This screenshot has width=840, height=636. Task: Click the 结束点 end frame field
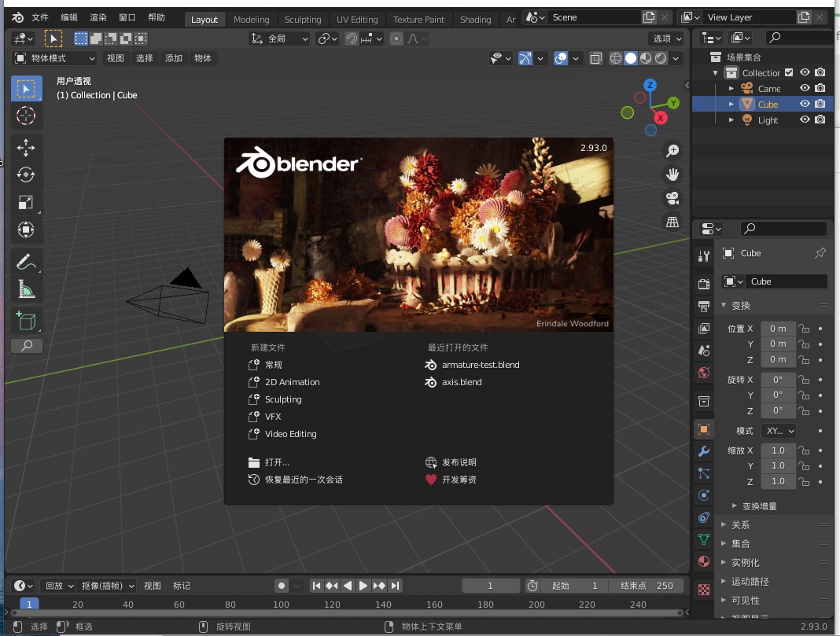click(x=646, y=586)
